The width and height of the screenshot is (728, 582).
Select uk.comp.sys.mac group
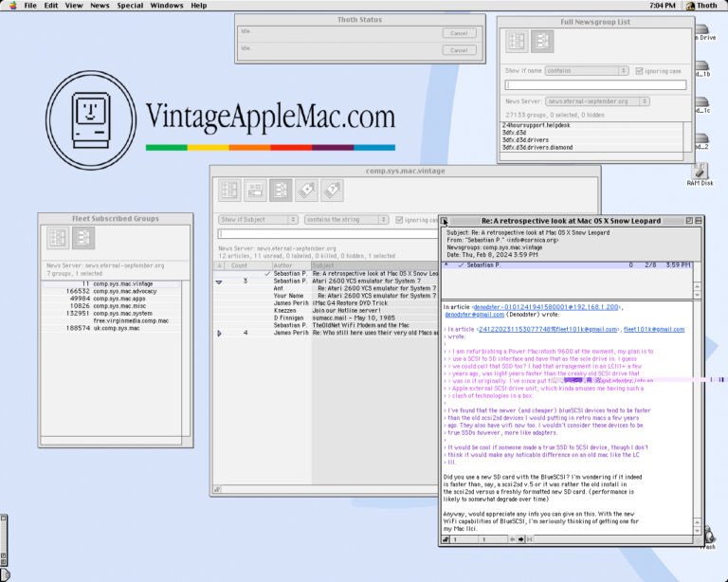111,329
